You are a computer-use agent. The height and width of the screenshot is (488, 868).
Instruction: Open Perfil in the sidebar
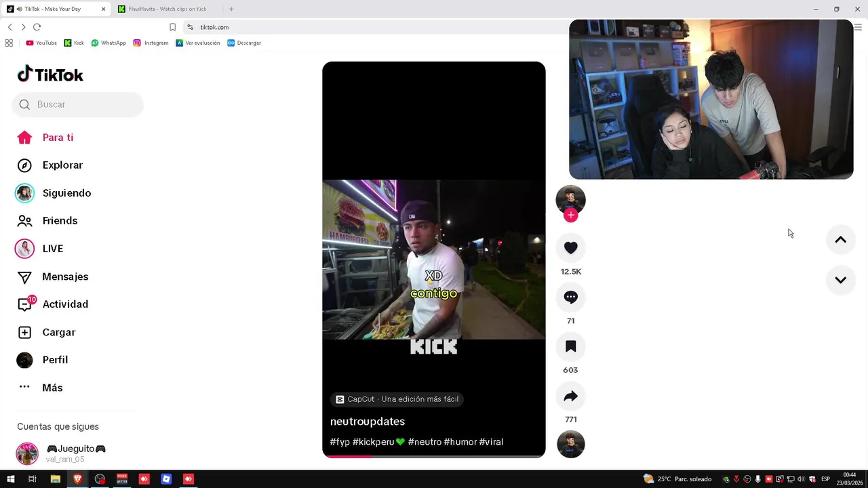click(42, 360)
